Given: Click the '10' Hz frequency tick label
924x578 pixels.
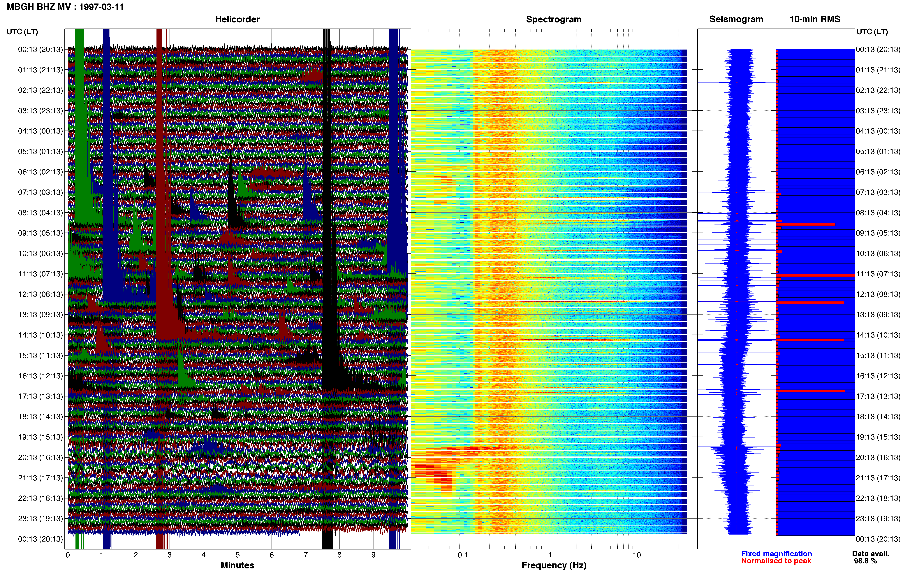Looking at the screenshot, I should pos(637,555).
